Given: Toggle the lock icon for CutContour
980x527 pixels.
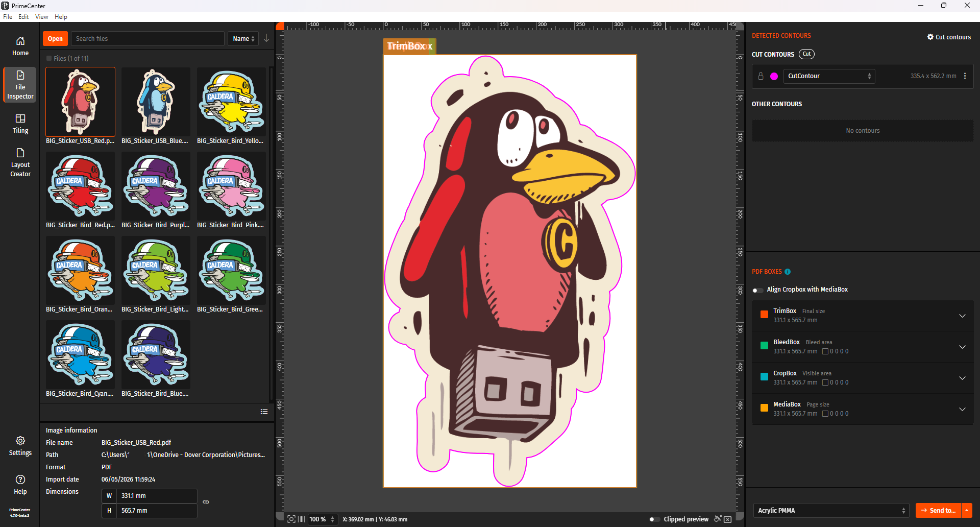Looking at the screenshot, I should [761, 76].
